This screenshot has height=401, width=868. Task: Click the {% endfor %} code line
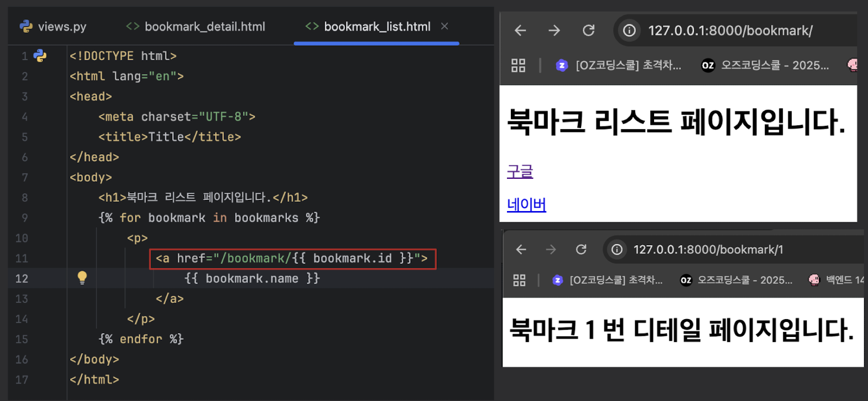[x=141, y=339]
